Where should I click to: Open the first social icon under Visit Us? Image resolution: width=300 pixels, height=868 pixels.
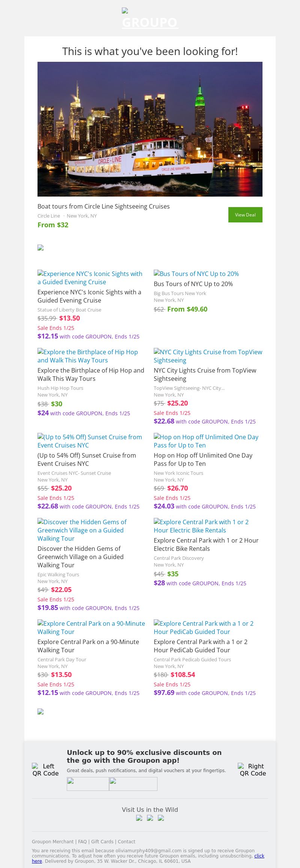139,818
